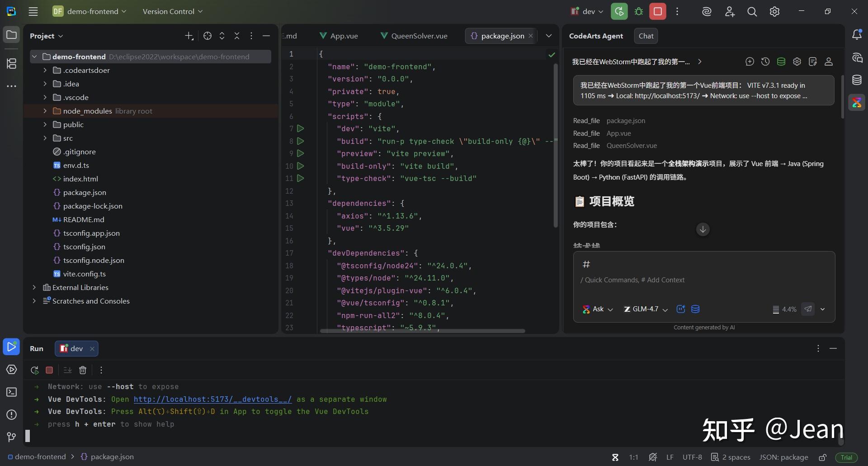Screen dimensions: 868x466
Task: Toggle file read-only lock in status bar
Action: (x=823, y=457)
